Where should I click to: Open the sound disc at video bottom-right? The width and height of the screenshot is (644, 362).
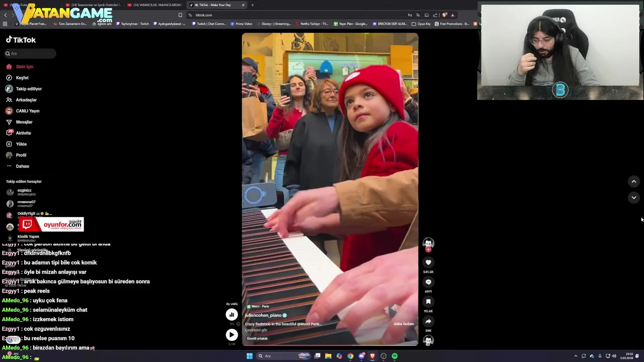pyautogui.click(x=428, y=340)
